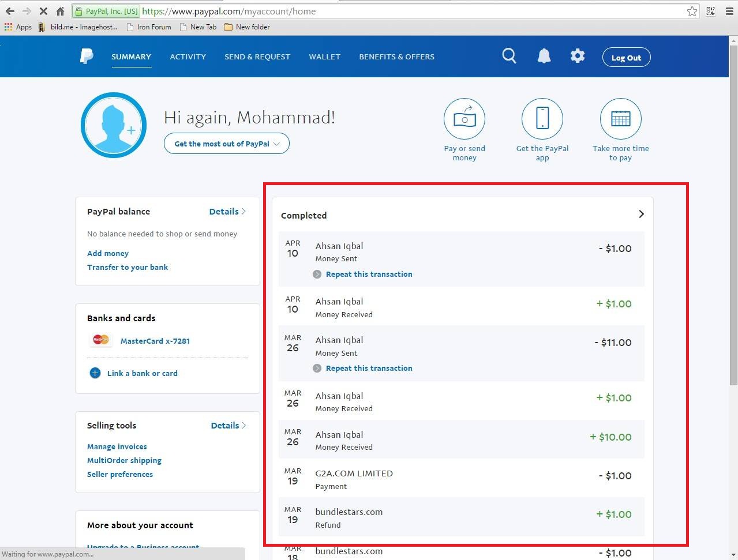Click the Log Out button
Image resolution: width=738 pixels, height=560 pixels.
pyautogui.click(x=626, y=57)
